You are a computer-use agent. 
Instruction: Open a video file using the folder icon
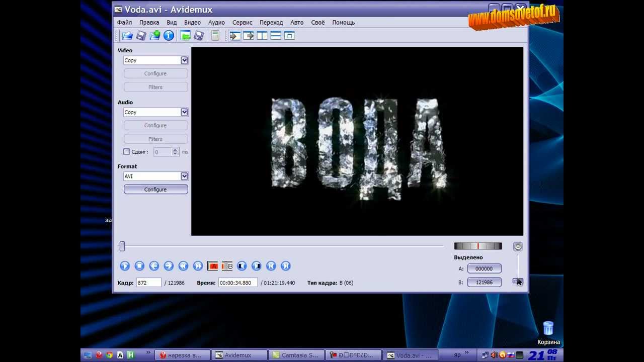(127, 36)
